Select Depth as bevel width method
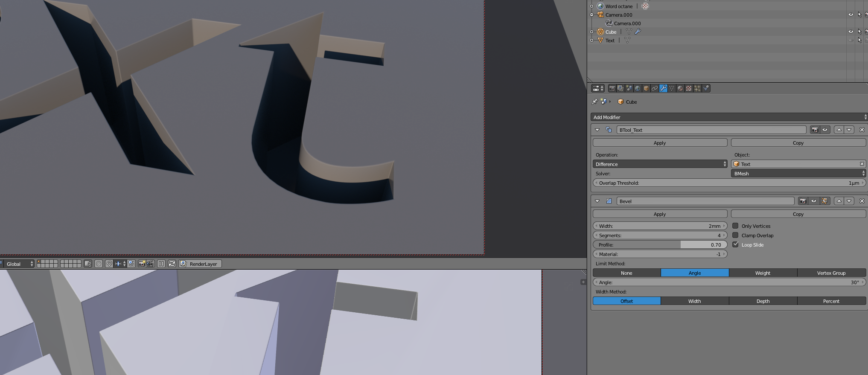 tap(763, 301)
